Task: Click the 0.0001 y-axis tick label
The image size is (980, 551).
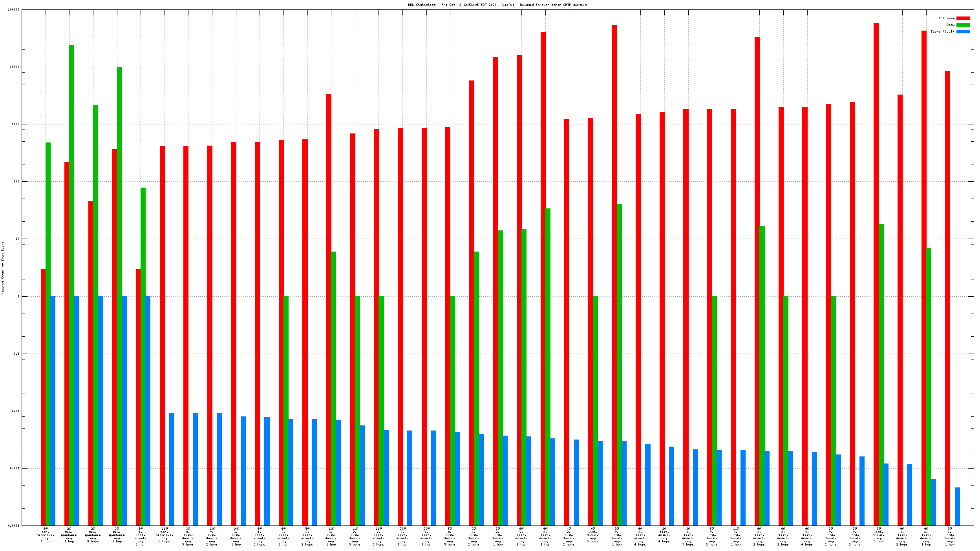Action: tap(14, 525)
